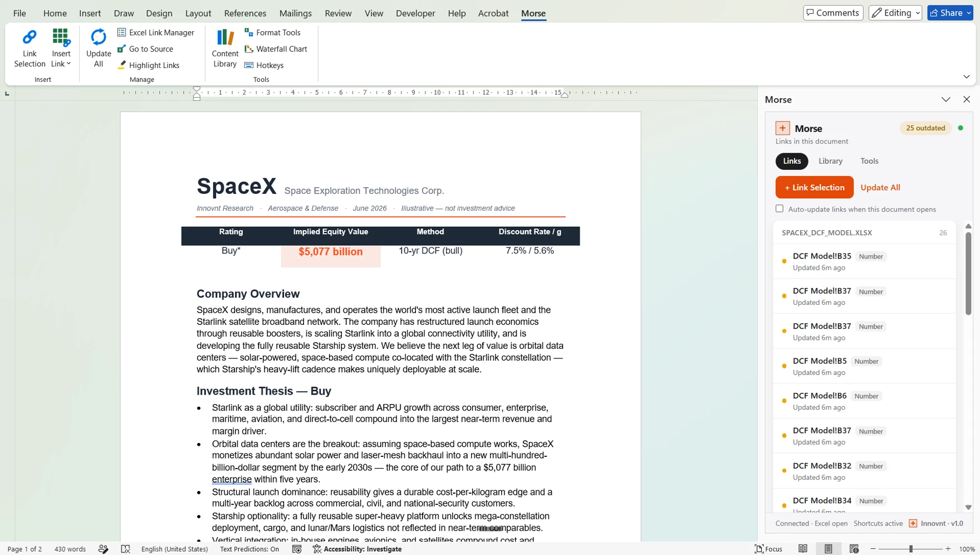Viewport: 980px width, 555px height.
Task: Toggle Highlight Links
Action: pyautogui.click(x=149, y=65)
